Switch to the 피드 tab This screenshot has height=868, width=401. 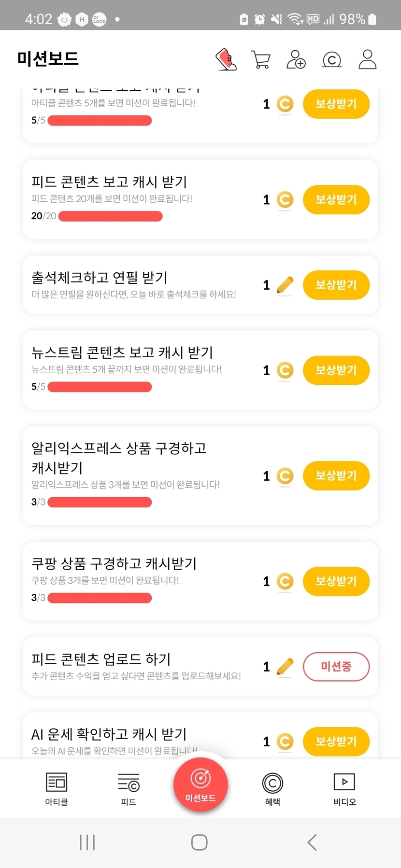click(x=129, y=789)
